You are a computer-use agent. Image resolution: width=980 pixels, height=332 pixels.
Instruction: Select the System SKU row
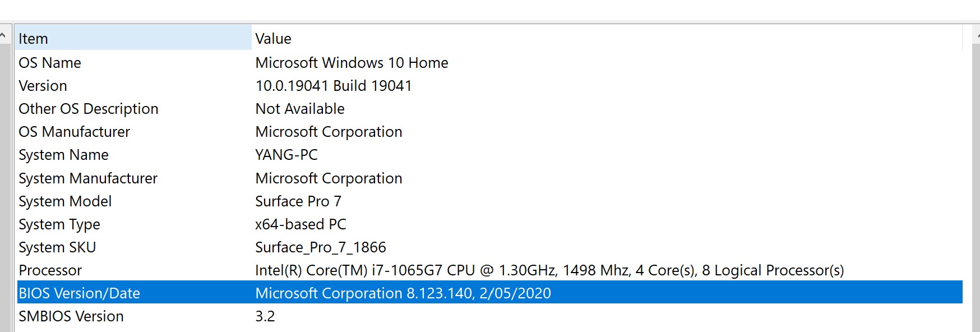(x=489, y=247)
